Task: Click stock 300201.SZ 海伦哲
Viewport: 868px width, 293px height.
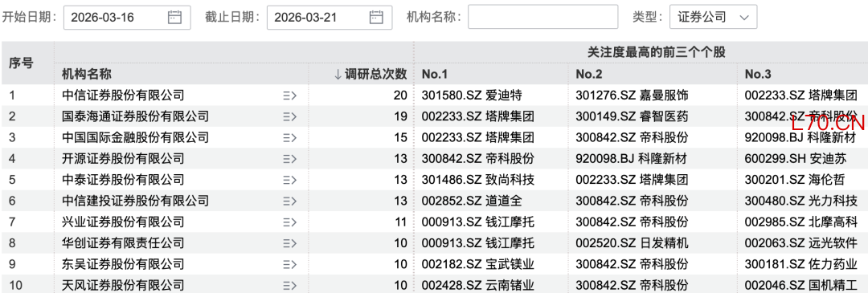Action: click(x=795, y=181)
